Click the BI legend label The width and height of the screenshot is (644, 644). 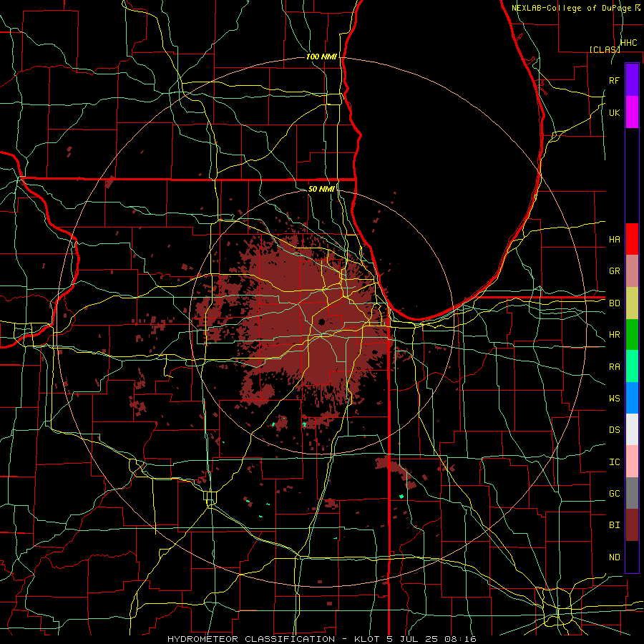click(614, 525)
